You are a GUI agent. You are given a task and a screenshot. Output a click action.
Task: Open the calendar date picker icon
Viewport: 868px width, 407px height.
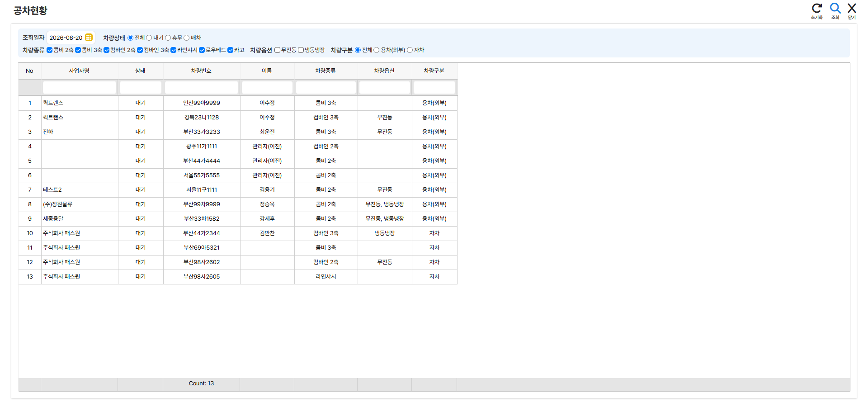tap(89, 38)
